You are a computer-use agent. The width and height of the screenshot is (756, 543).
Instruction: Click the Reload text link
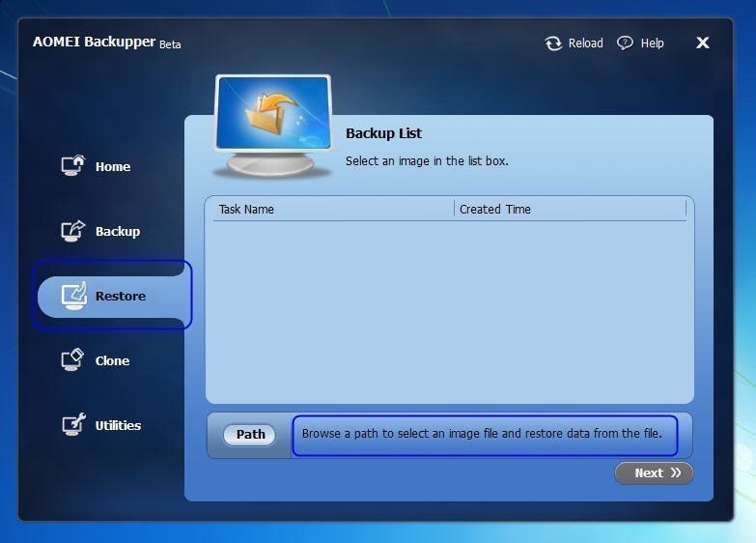(585, 43)
